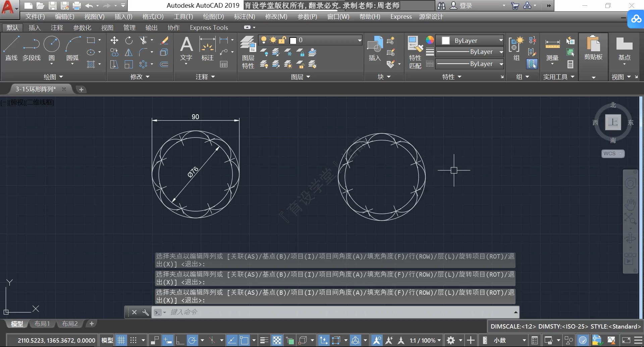Open Layer Properties (图层特性)

coord(248,52)
